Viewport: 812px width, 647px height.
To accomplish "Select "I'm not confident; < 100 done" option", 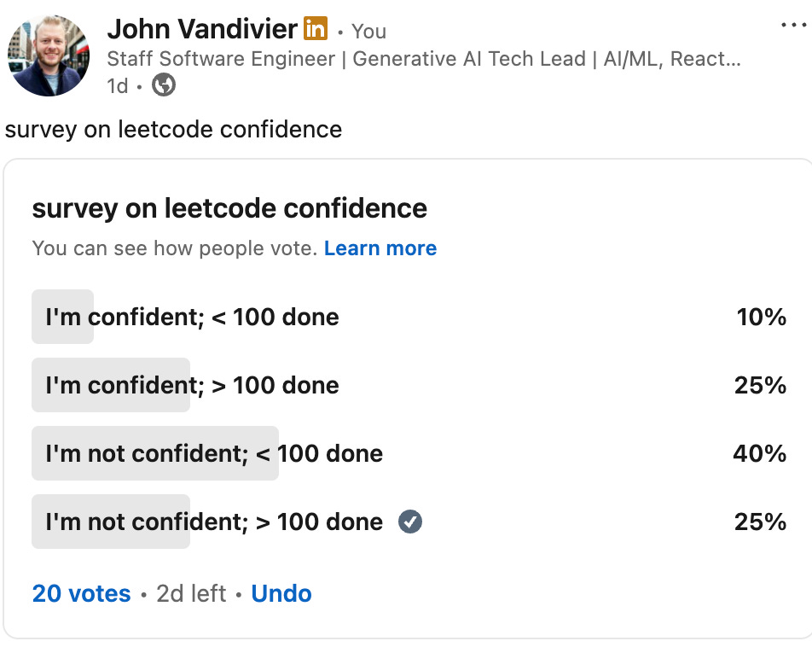I will click(x=214, y=453).
